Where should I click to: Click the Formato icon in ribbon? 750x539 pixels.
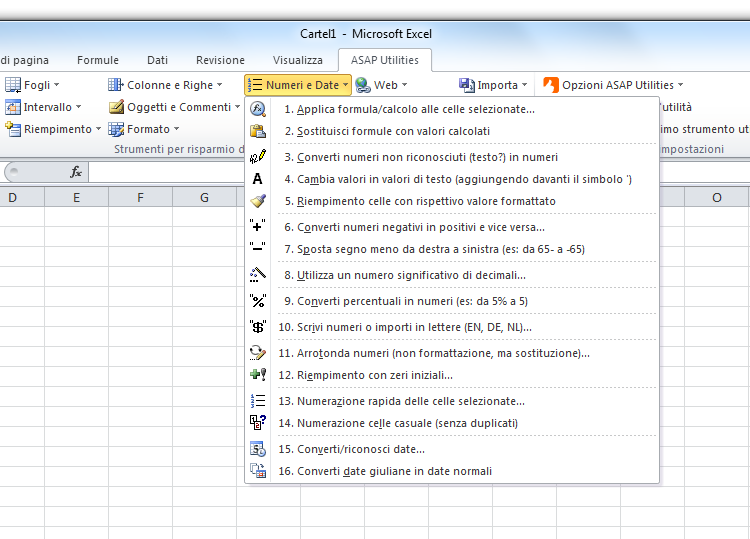(116, 129)
